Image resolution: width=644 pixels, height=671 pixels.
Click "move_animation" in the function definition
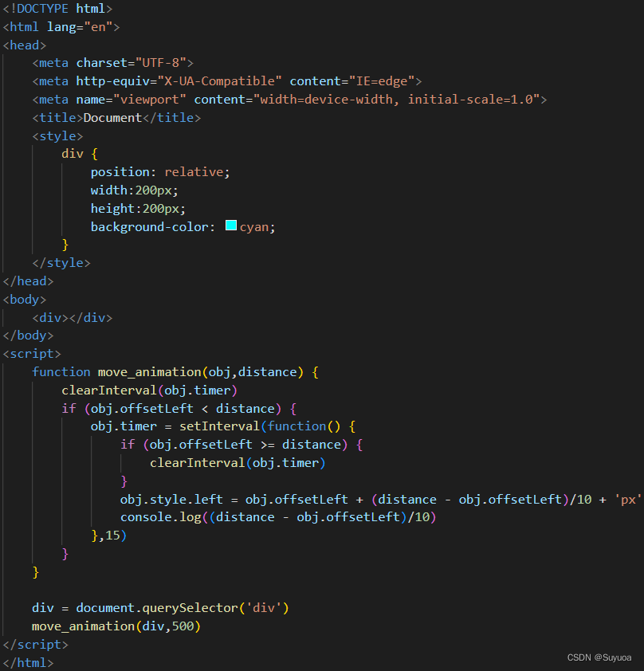[x=149, y=372]
